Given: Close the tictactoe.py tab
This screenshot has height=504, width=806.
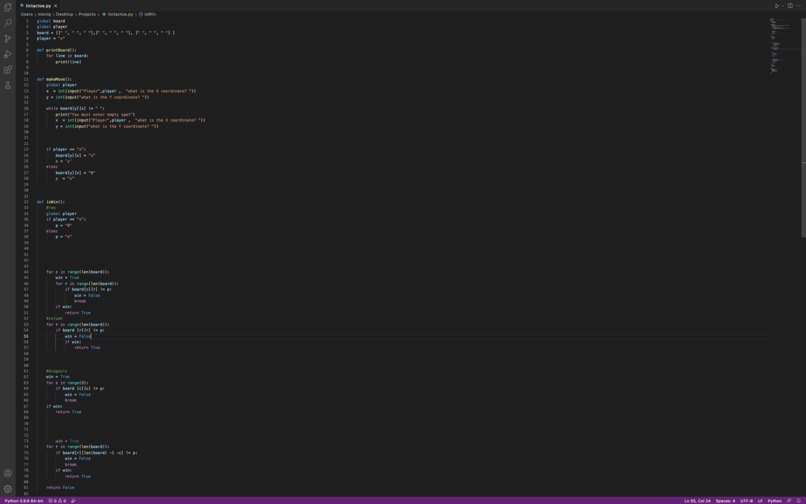Looking at the screenshot, I should 56,6.
